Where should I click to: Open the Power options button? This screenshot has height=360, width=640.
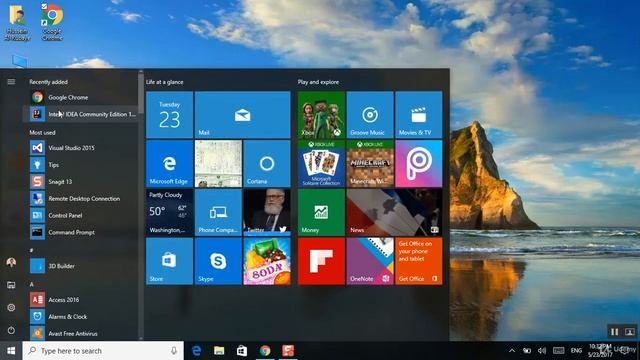[11, 330]
